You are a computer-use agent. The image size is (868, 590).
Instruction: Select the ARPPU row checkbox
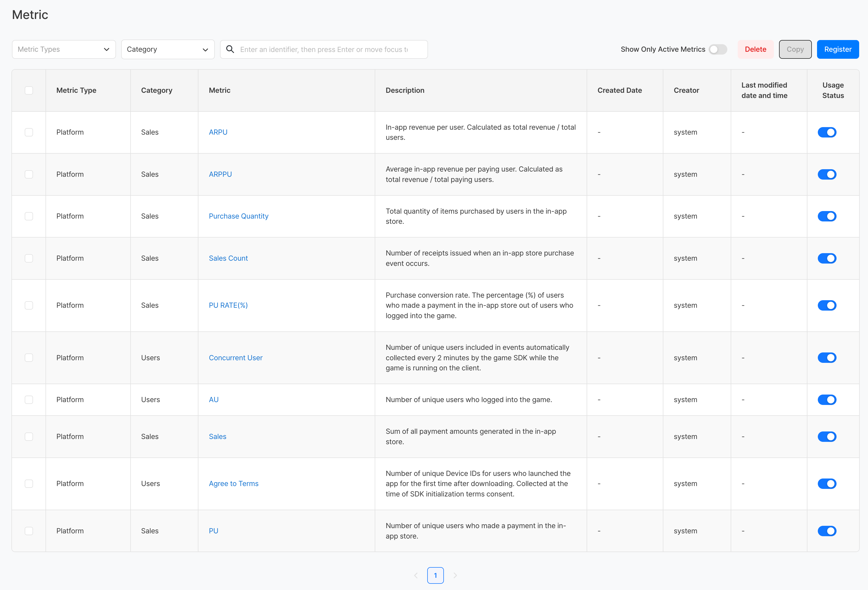(x=29, y=174)
